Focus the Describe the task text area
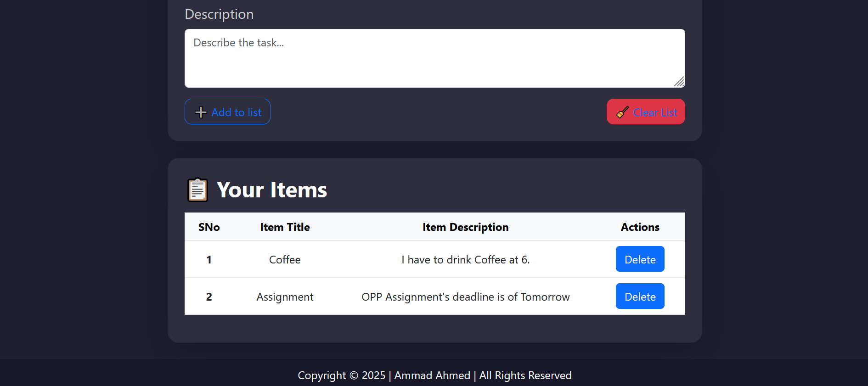Image resolution: width=868 pixels, height=386 pixels. [x=434, y=58]
